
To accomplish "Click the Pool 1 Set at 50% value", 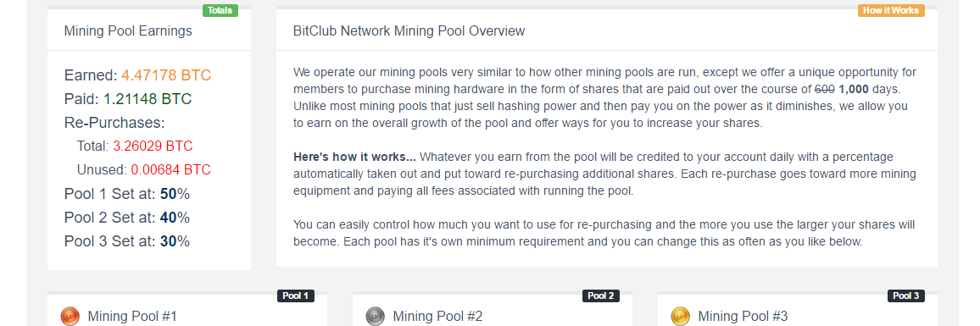I will pos(175,194).
